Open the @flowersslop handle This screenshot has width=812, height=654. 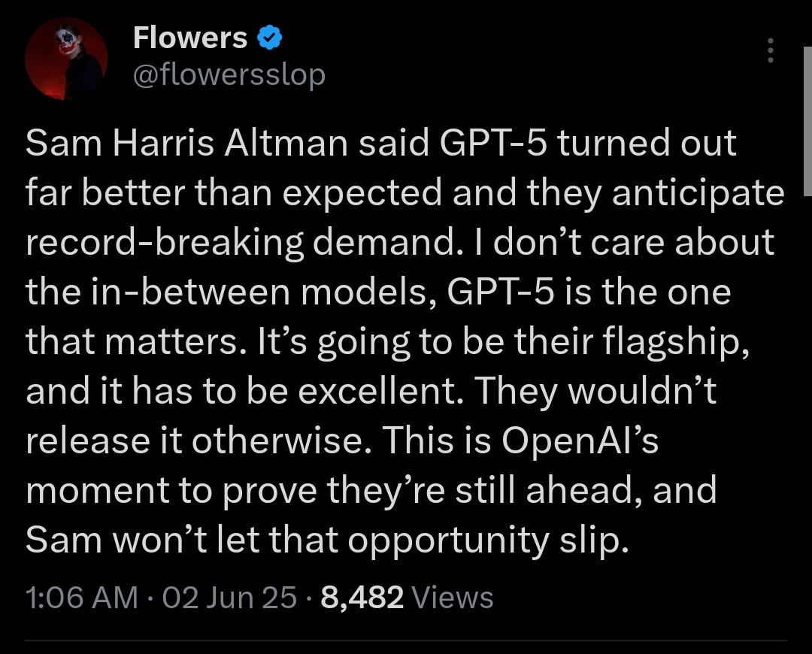pyautogui.click(x=229, y=74)
